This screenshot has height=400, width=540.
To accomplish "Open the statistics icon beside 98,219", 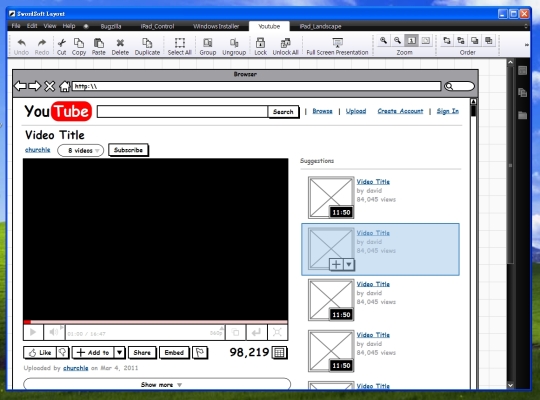I will [279, 352].
